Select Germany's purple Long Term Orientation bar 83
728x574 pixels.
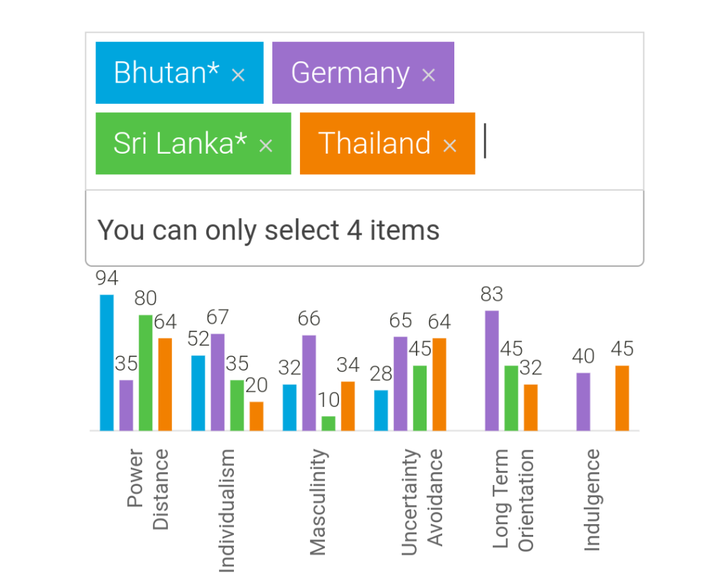[x=492, y=371]
